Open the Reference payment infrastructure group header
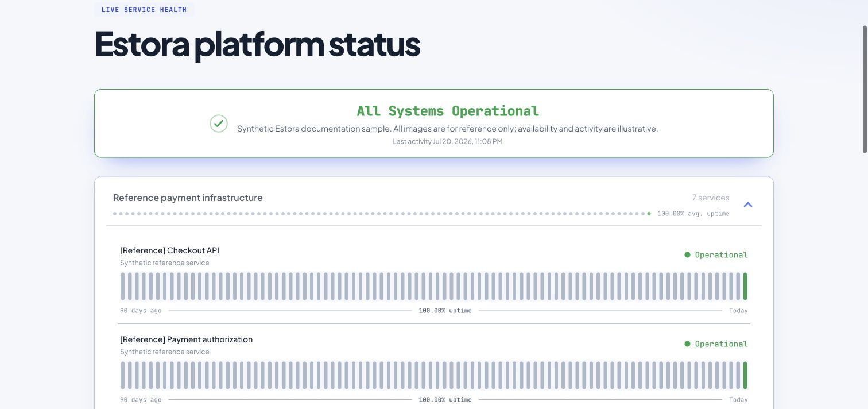868x409 pixels. tap(434, 204)
